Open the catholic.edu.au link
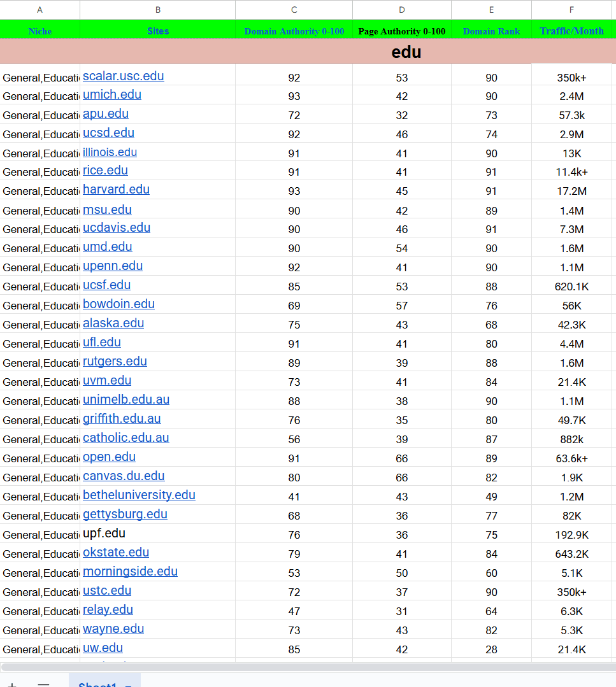The image size is (616, 687). coord(126,437)
